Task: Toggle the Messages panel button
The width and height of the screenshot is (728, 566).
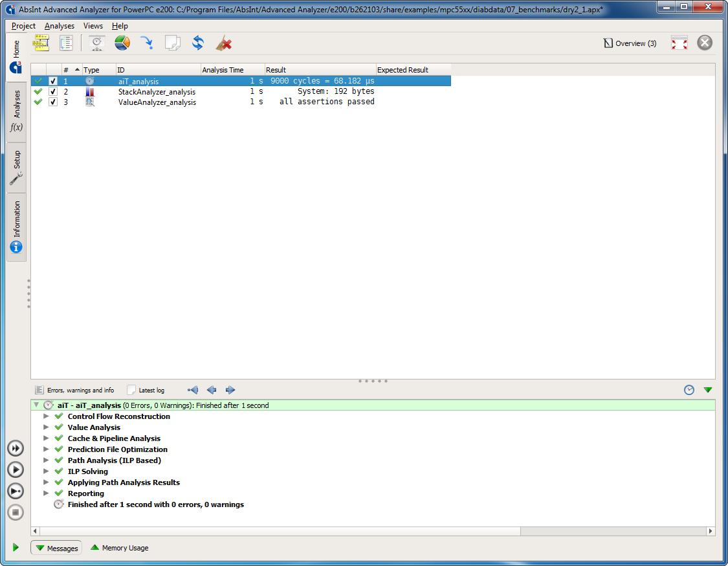Action: point(57,548)
